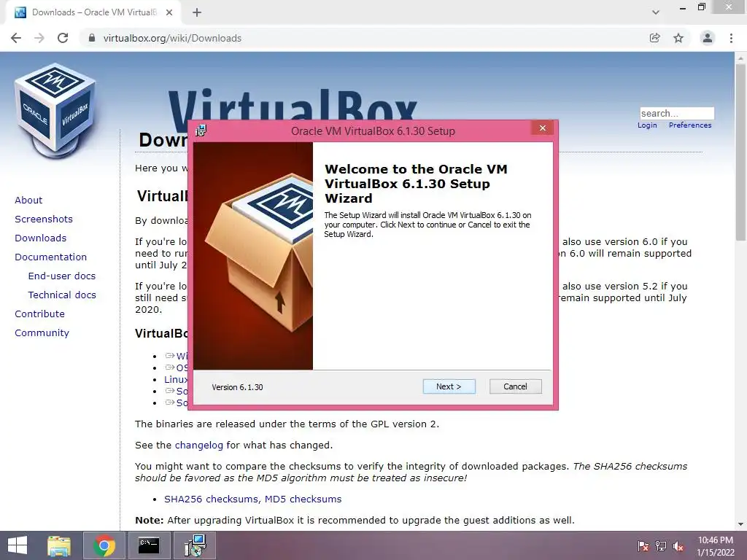
Task: Open Downloads in the sidebar
Action: point(41,238)
